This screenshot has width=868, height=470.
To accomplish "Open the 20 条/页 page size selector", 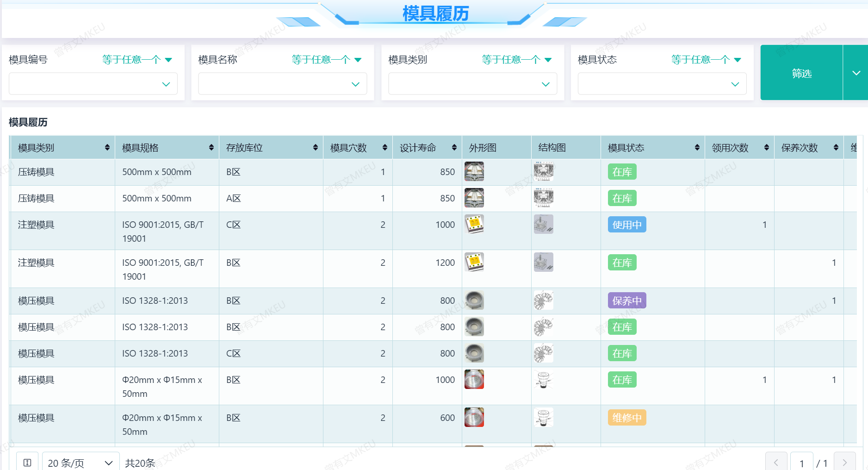I will 81,462.
